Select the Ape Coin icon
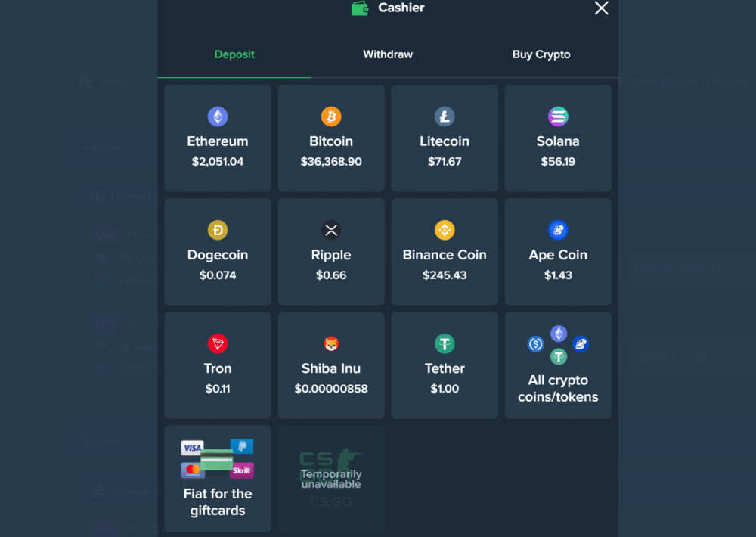The height and width of the screenshot is (537, 756). [x=558, y=230]
